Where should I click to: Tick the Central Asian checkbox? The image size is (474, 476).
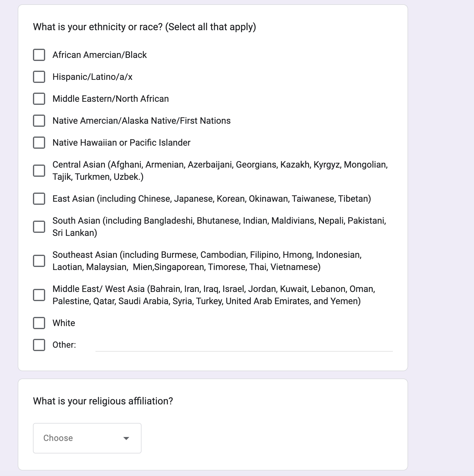[39, 171]
